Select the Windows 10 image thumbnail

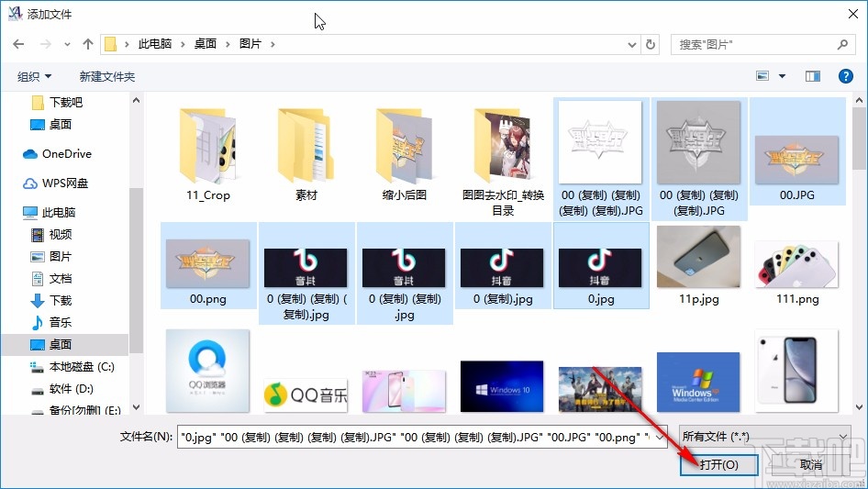(x=502, y=386)
